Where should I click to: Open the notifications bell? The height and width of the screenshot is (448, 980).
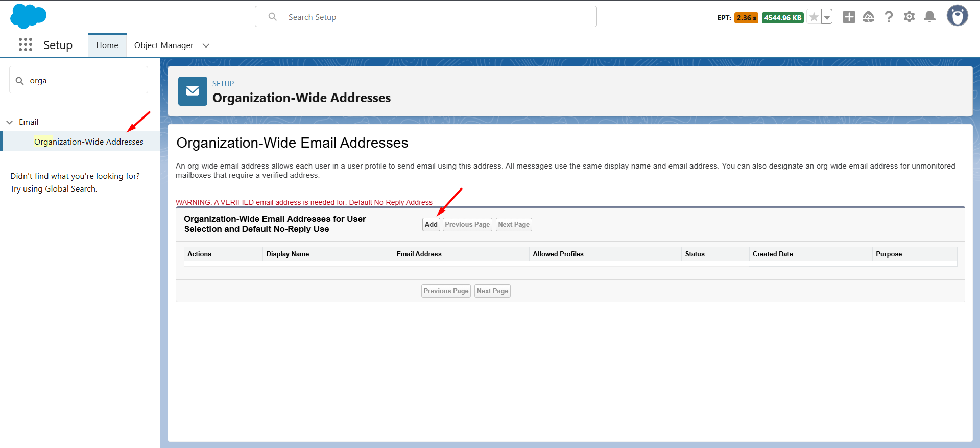930,17
